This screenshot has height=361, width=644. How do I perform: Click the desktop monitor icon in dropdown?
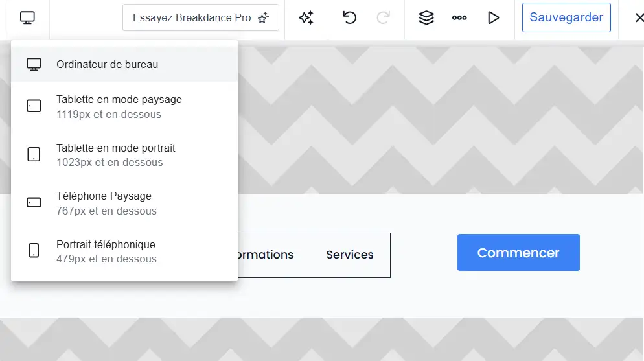[34, 64]
